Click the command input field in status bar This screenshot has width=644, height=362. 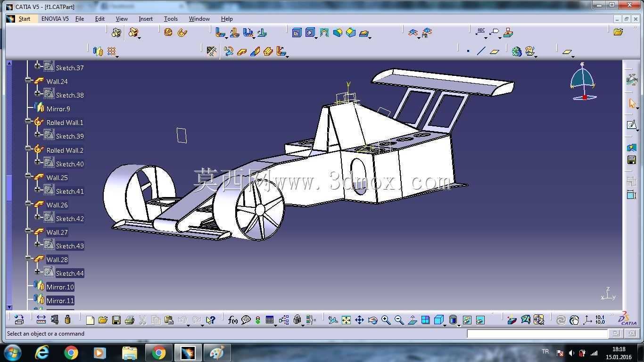537,334
